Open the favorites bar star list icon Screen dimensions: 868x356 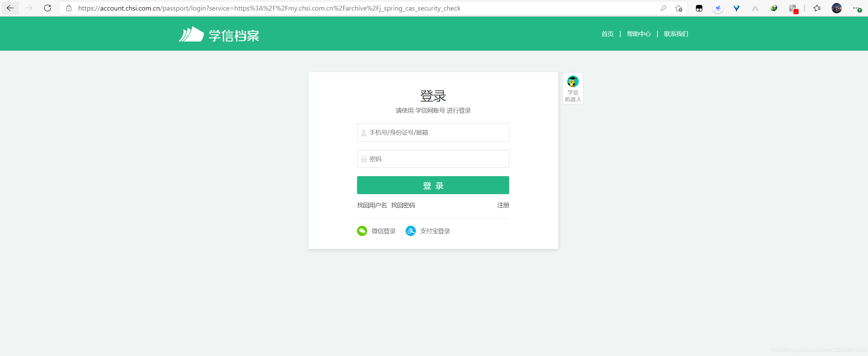pyautogui.click(x=817, y=8)
